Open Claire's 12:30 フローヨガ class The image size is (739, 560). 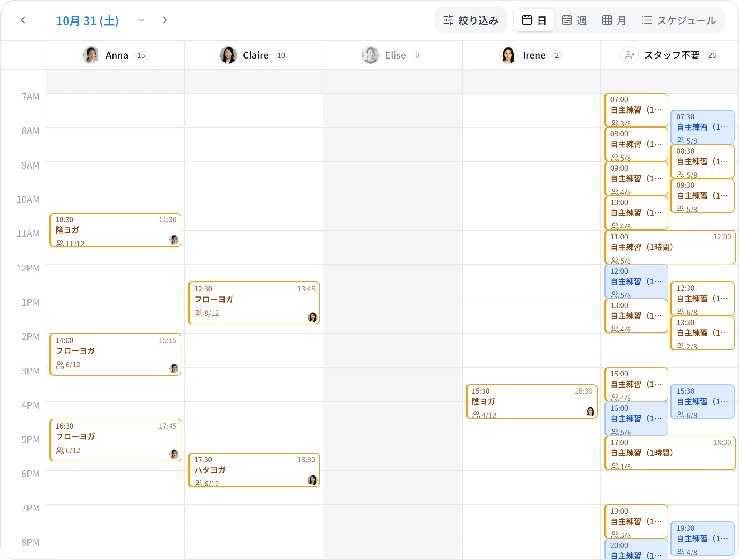[254, 303]
